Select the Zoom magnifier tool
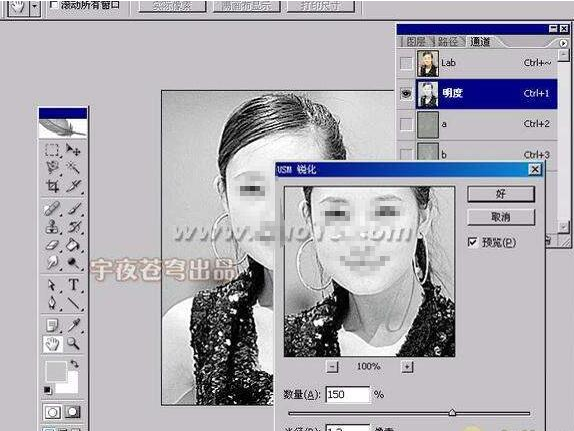The image size is (574, 431). pyautogui.click(x=73, y=343)
